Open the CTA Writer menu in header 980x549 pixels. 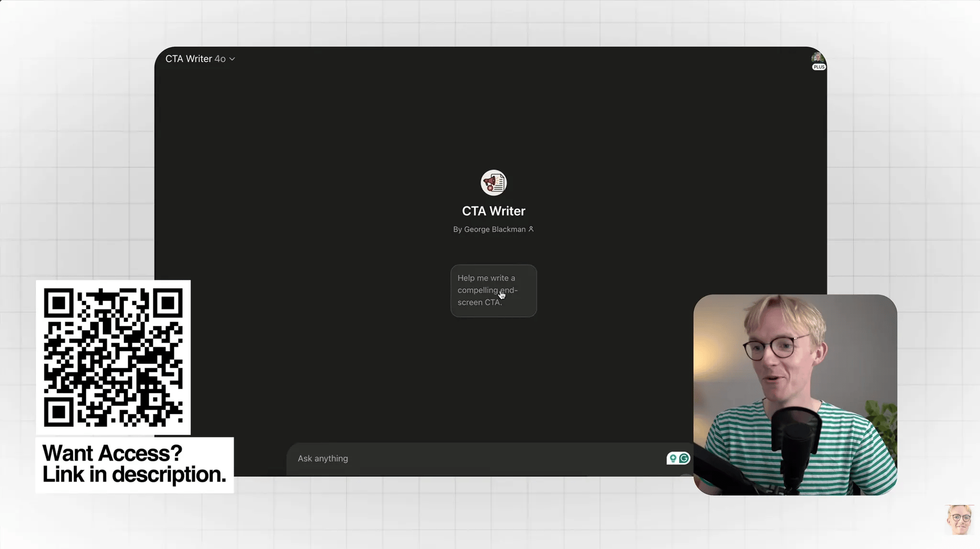pos(189,59)
